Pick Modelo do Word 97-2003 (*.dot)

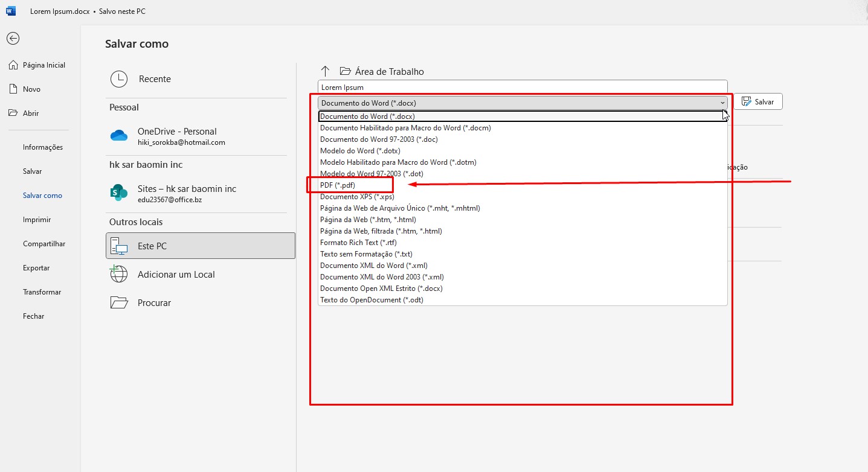[x=522, y=174]
